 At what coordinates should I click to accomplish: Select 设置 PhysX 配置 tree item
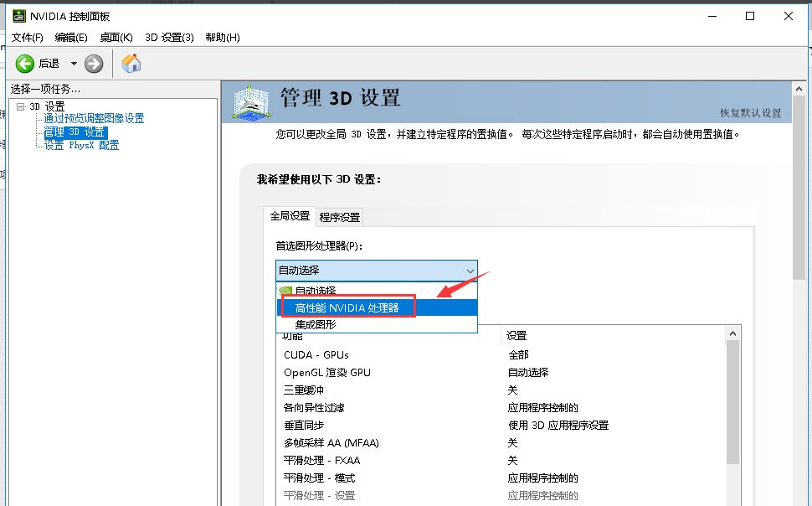[81, 145]
